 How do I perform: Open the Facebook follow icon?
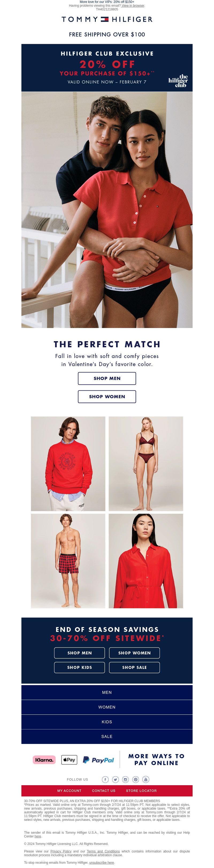105,779
